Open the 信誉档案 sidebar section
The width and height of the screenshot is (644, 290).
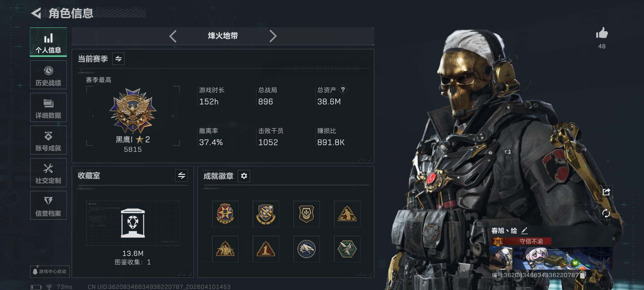(48, 205)
